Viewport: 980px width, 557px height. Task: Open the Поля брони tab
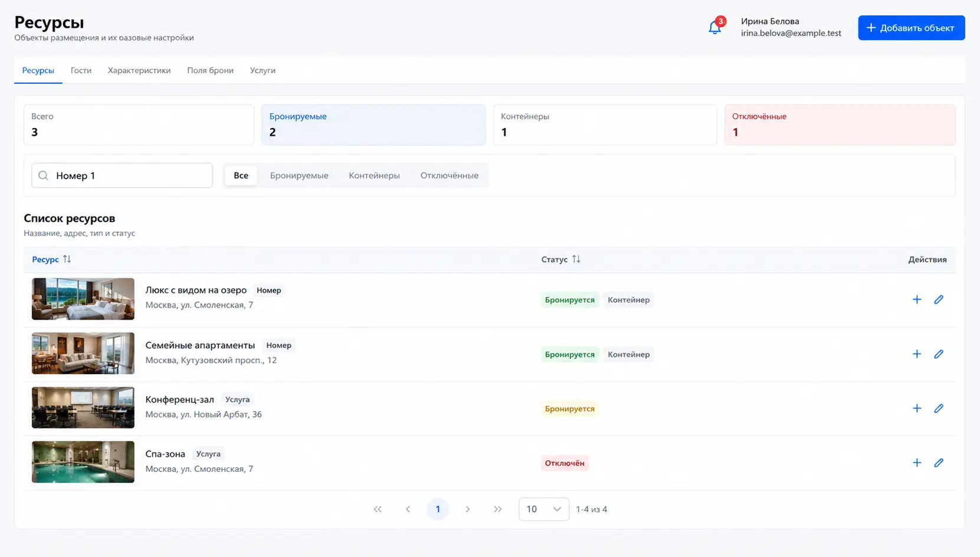point(211,70)
